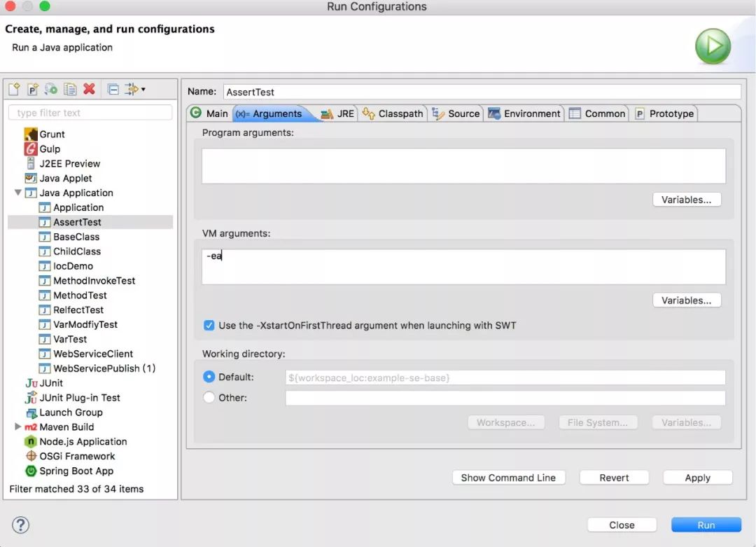Viewport: 756px width, 547px height.
Task: Select the WebServicePublish (1) configuration
Action: 97,368
